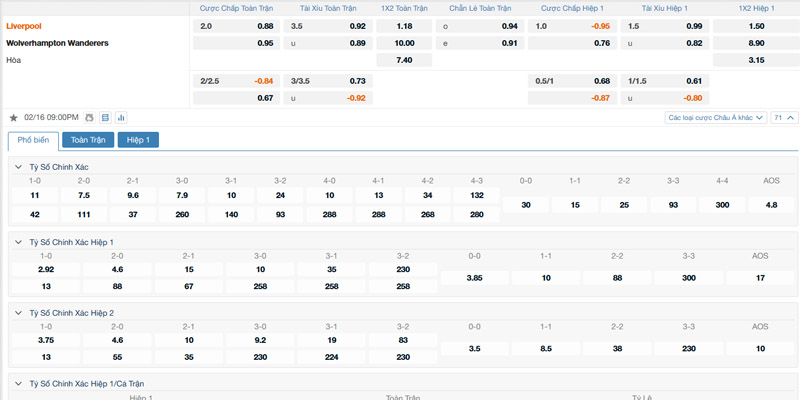Collapse the 'Tỷ Số Chính Xác' section
The image size is (800, 400).
pos(18,167)
